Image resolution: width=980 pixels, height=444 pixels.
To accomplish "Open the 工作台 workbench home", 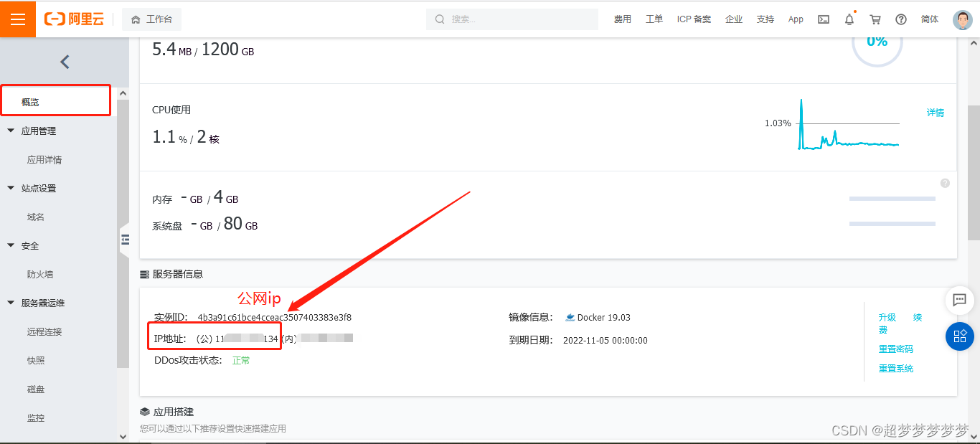I will (151, 19).
